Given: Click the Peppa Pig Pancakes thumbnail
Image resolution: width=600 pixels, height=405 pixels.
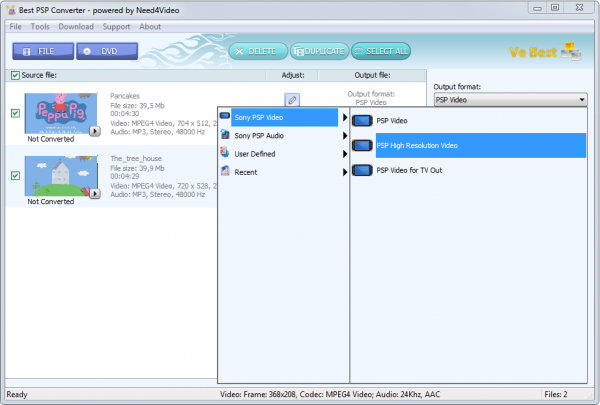Looking at the screenshot, I should pos(61,113).
